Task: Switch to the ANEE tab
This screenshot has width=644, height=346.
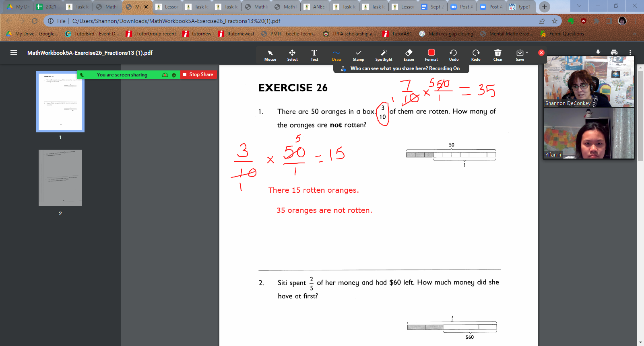Action: click(x=315, y=7)
